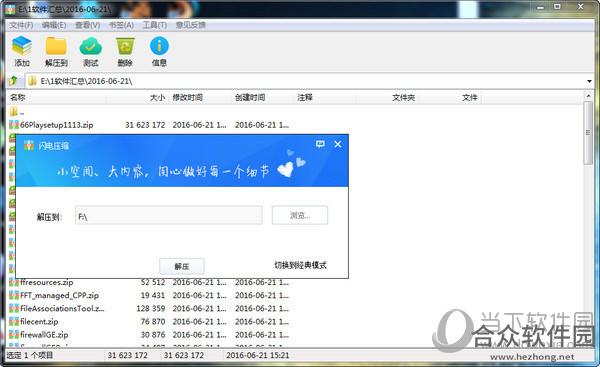600x367 pixels.
Task: Select the 删除 (Delete) recycle bin icon
Action: [x=125, y=51]
